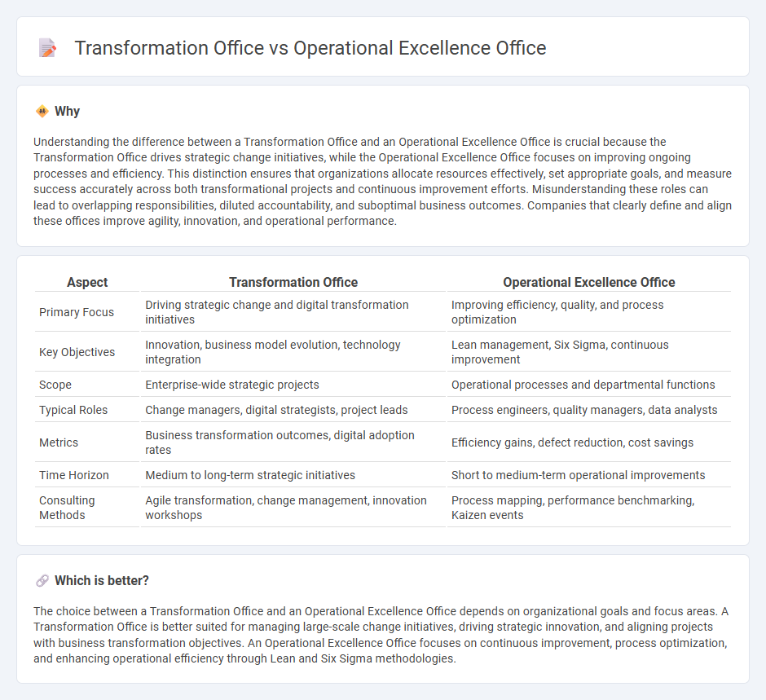Click the orange icon next to Why
The image size is (766, 700).
click(42, 112)
